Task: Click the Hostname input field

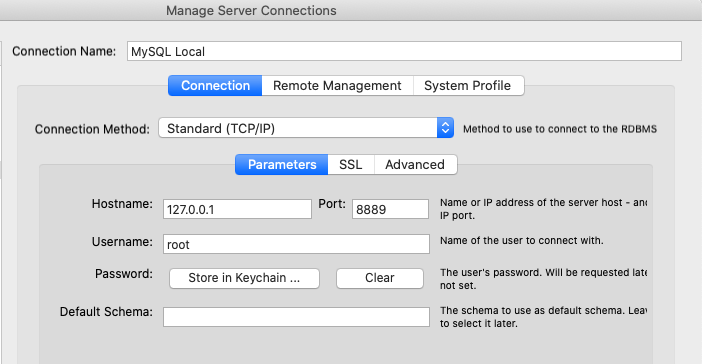Action: [237, 209]
